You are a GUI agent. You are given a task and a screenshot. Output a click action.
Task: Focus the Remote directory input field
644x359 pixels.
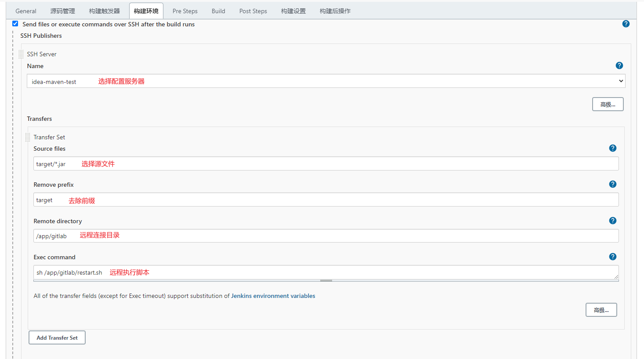326,236
